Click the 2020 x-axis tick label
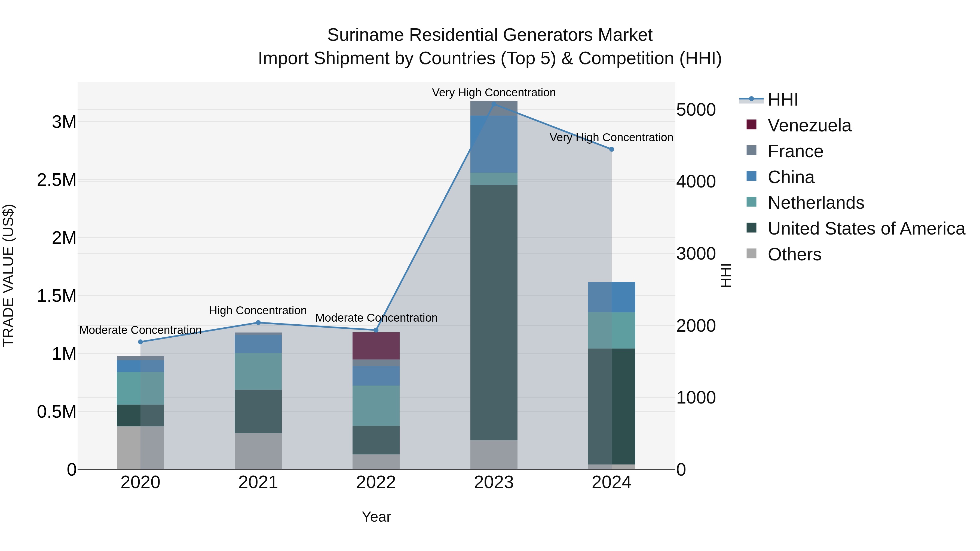This screenshot has width=980, height=551. (x=140, y=482)
